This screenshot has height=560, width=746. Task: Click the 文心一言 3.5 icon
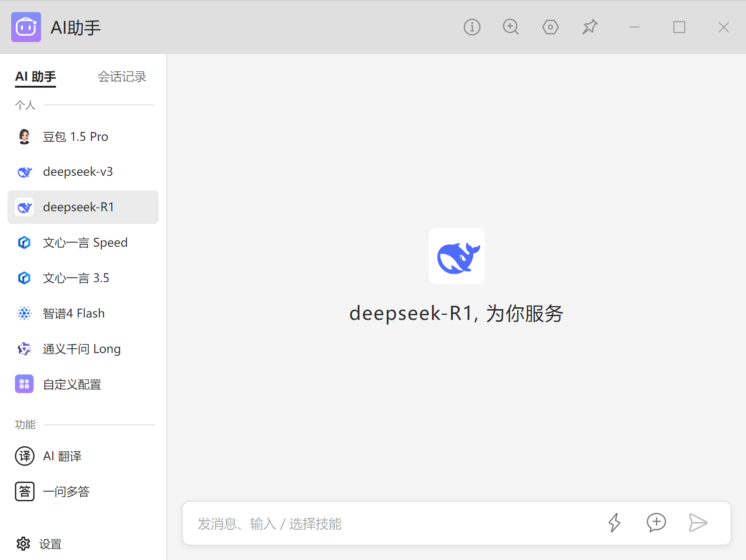24,278
